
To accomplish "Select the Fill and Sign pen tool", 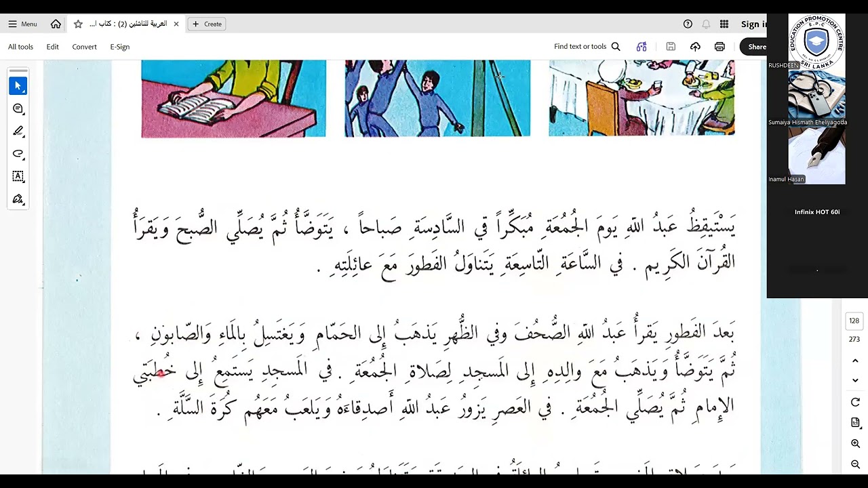I will pos(18,199).
